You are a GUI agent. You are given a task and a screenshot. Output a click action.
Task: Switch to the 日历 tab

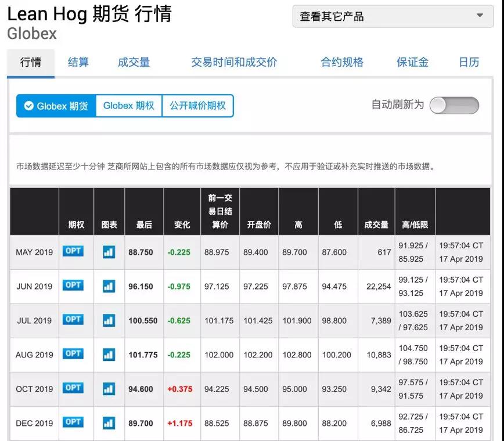[469, 62]
